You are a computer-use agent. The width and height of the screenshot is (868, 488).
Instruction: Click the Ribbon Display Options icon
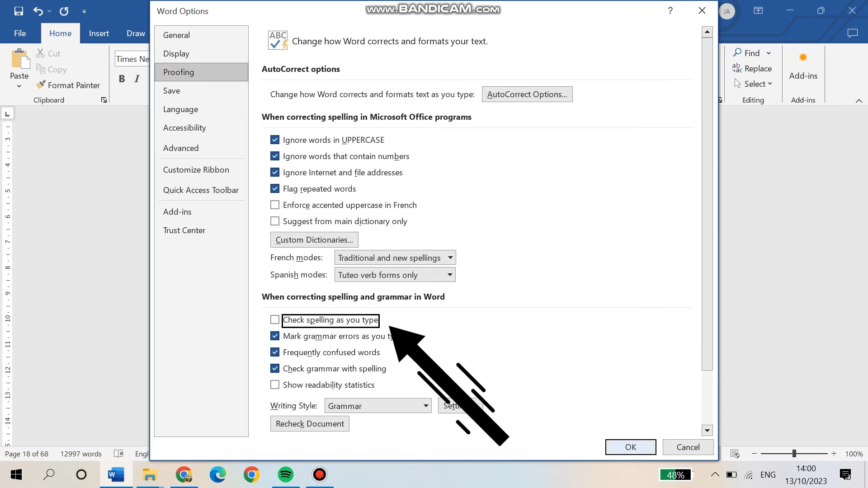pyautogui.click(x=758, y=11)
